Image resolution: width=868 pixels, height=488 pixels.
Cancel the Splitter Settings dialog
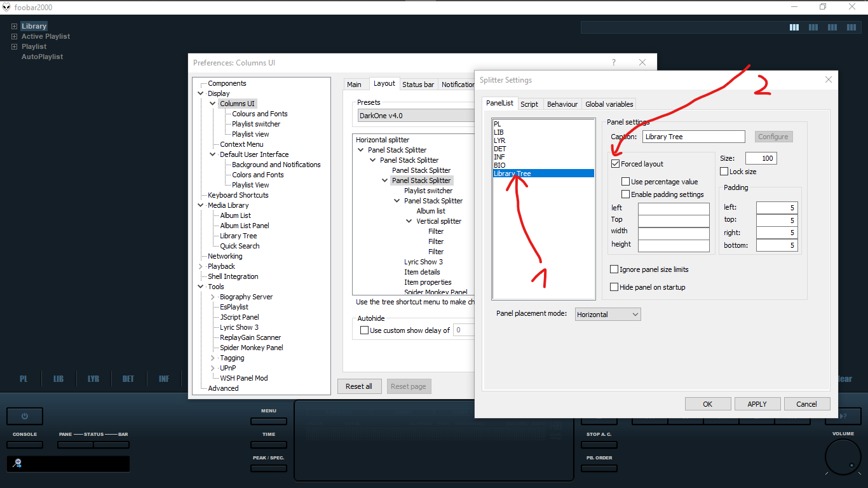click(x=806, y=404)
